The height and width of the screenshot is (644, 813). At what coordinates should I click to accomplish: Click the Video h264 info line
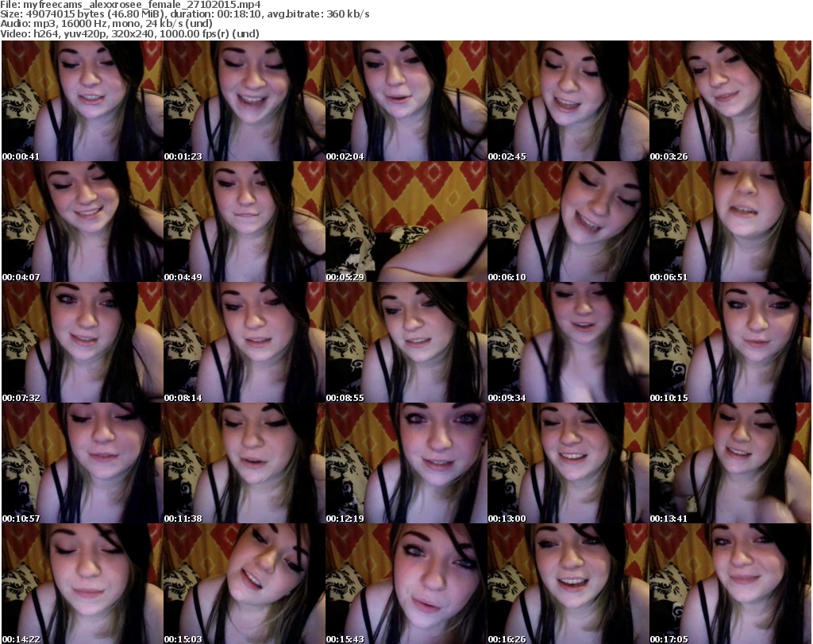coord(129,33)
